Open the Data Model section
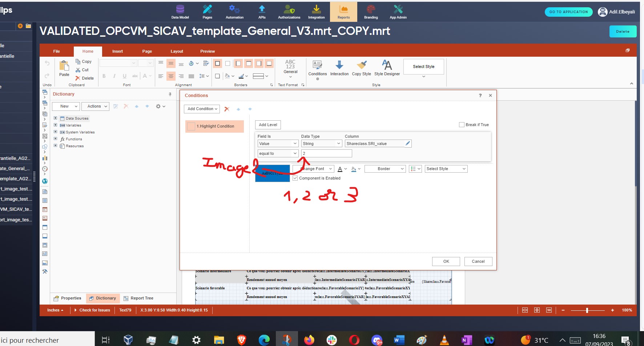The height and width of the screenshot is (346, 644). pyautogui.click(x=180, y=12)
